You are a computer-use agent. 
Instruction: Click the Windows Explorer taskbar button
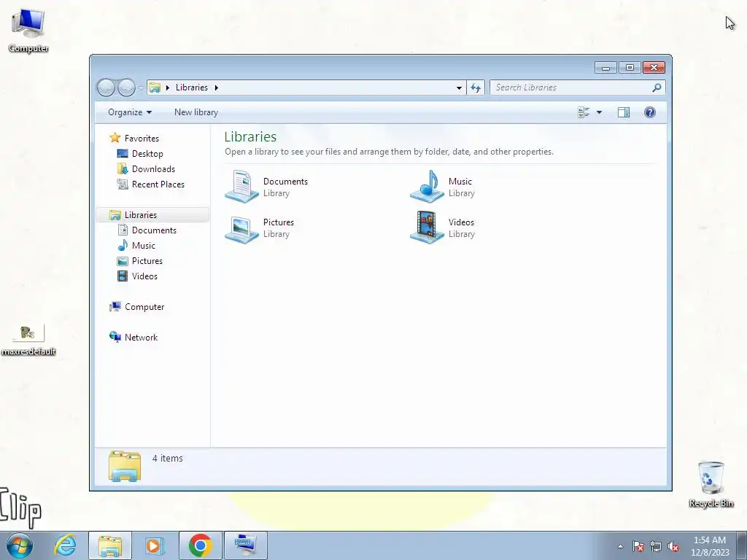pyautogui.click(x=110, y=545)
